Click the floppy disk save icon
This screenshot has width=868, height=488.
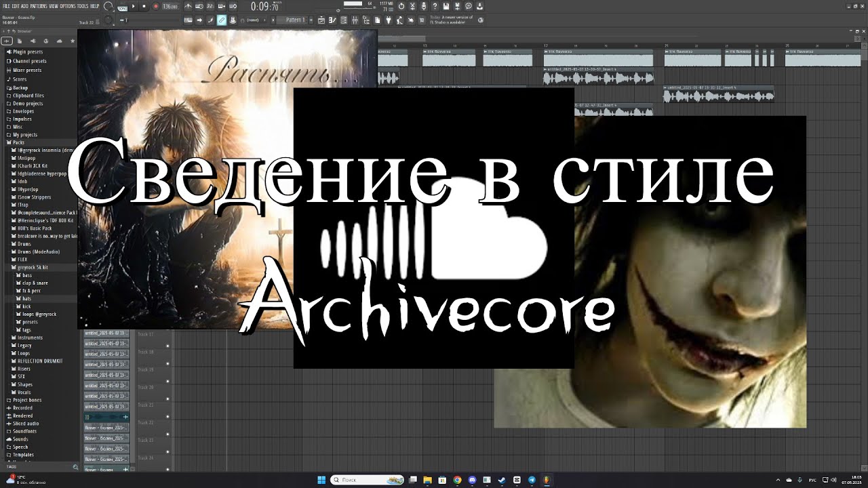pyautogui.click(x=446, y=6)
